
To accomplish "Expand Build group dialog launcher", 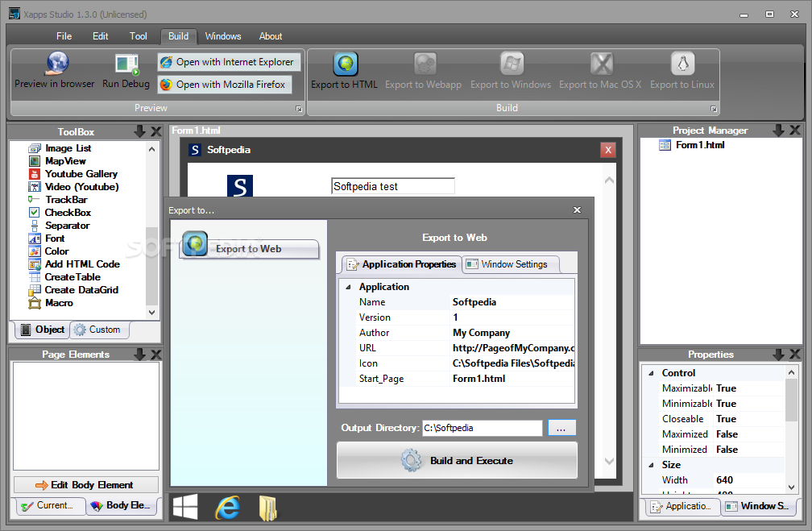I will [714, 109].
